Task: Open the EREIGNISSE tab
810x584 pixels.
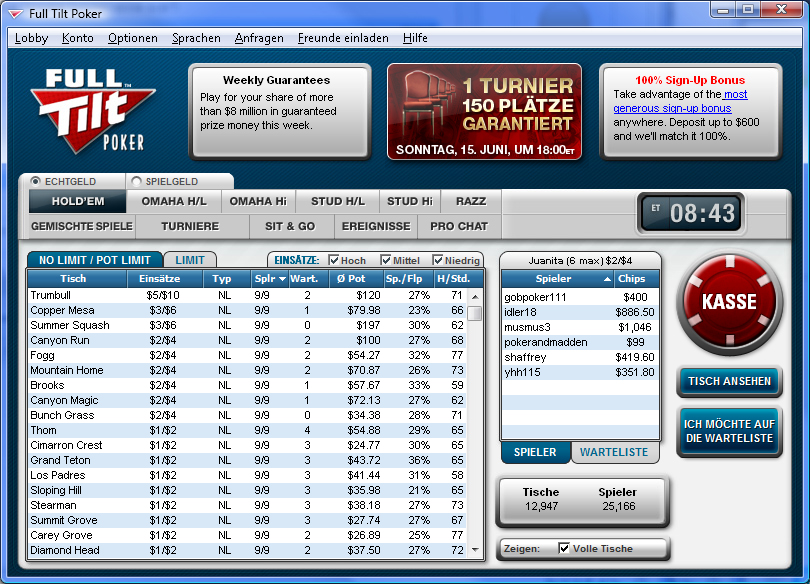Action: (x=376, y=226)
